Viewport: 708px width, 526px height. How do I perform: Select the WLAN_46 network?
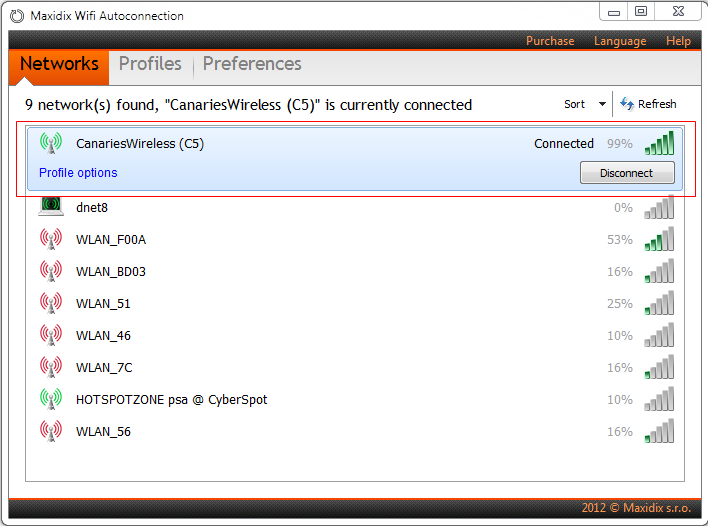click(103, 336)
